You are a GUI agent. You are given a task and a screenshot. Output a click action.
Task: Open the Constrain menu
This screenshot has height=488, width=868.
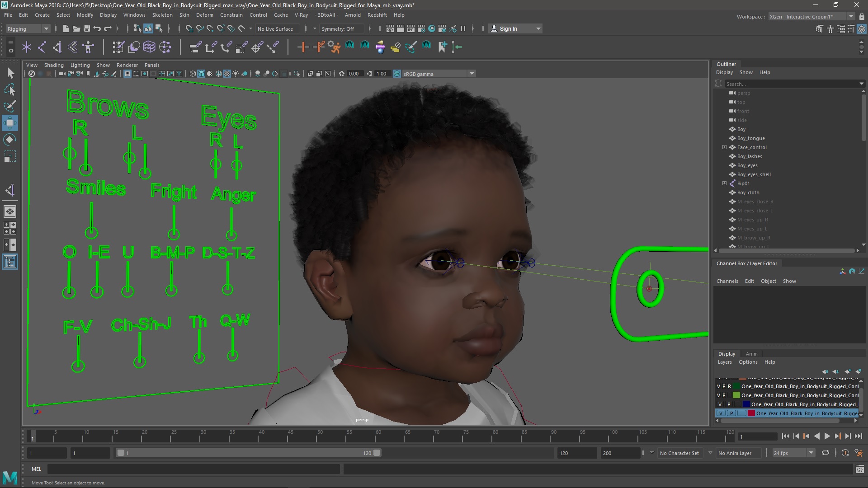[231, 15]
